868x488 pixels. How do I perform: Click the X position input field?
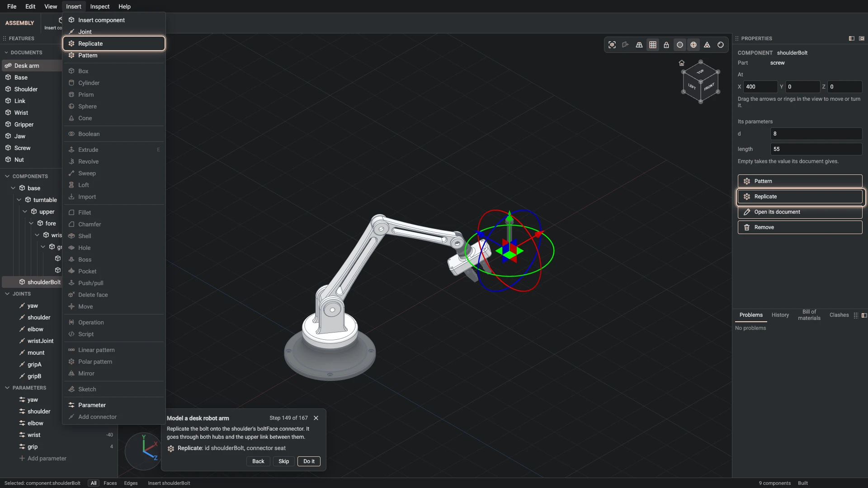760,87
